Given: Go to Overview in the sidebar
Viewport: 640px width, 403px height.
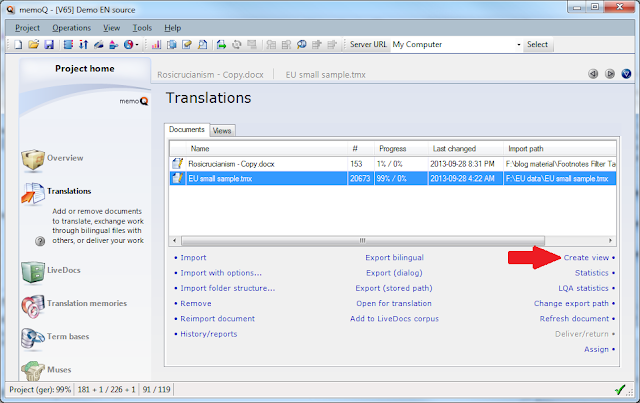Looking at the screenshot, I should click(53, 158).
